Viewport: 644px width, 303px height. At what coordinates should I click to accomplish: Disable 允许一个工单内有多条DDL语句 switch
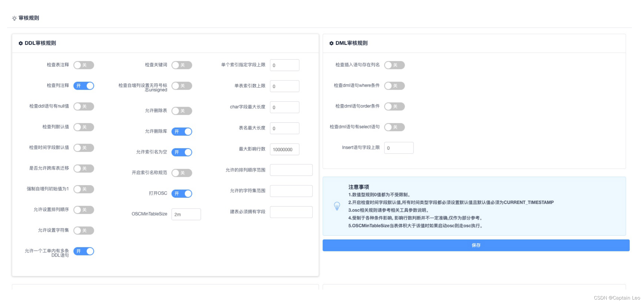(84, 251)
